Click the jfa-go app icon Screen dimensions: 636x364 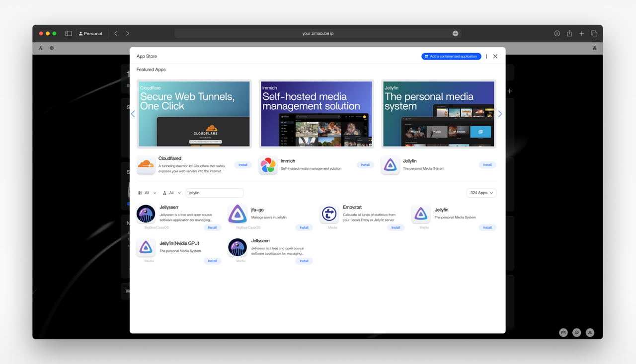coord(238,214)
